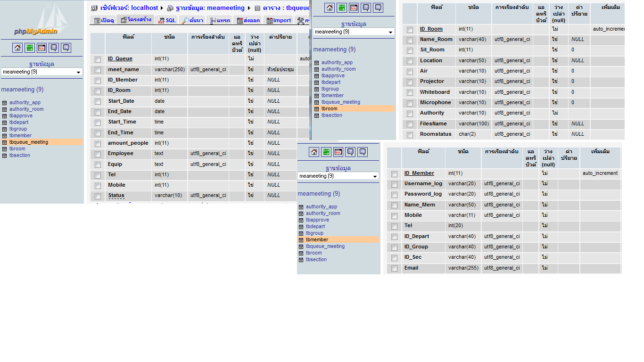The height and width of the screenshot is (362, 644).
Task: Open SQL help bubble icon in tbmember sidebar
Action: click(x=363, y=152)
